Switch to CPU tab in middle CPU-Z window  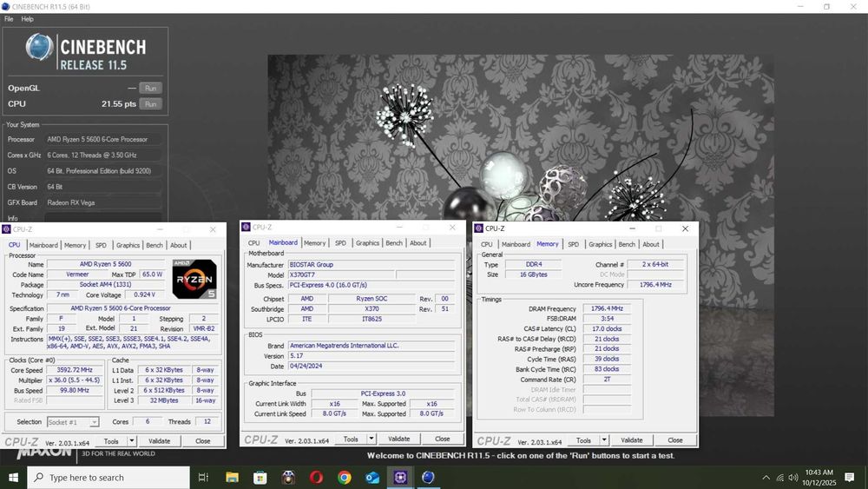[253, 242]
